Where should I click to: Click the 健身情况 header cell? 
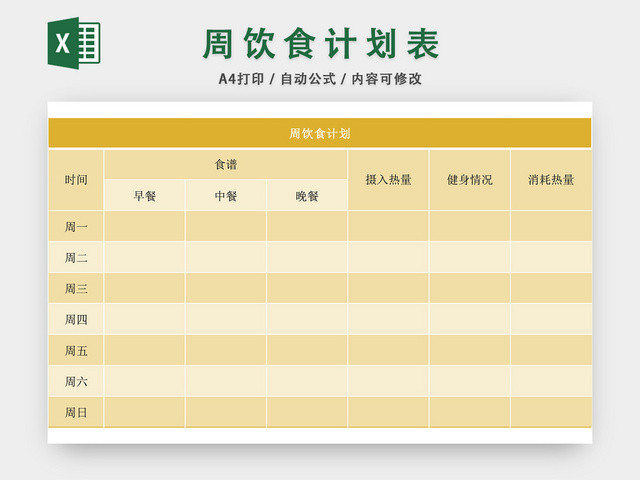click(x=469, y=180)
